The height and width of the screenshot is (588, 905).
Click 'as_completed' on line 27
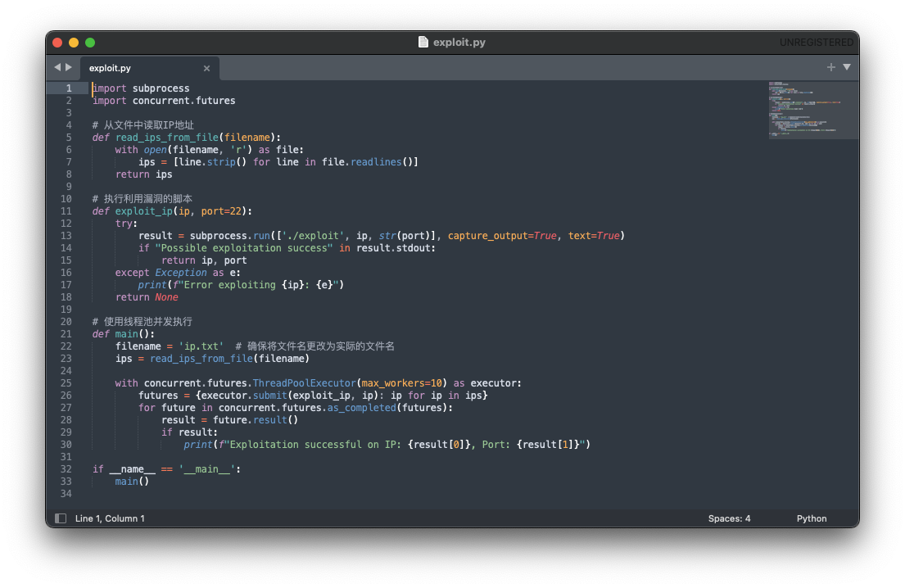[x=361, y=407]
